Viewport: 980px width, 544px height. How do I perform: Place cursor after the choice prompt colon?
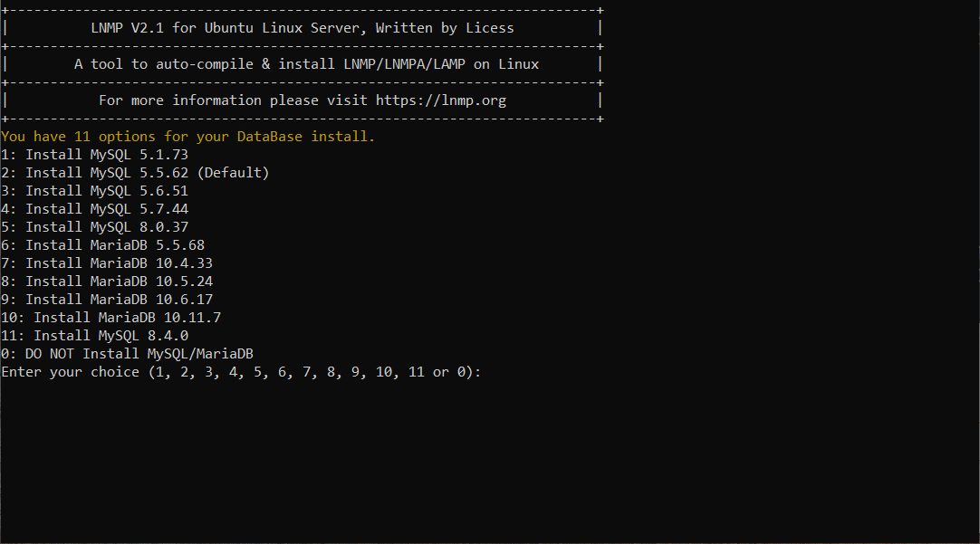coord(485,372)
